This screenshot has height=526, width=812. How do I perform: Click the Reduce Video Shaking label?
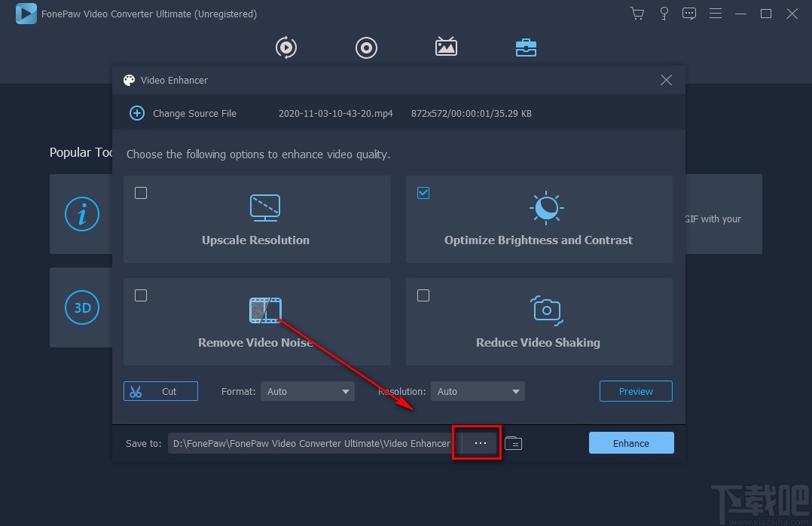click(x=538, y=343)
